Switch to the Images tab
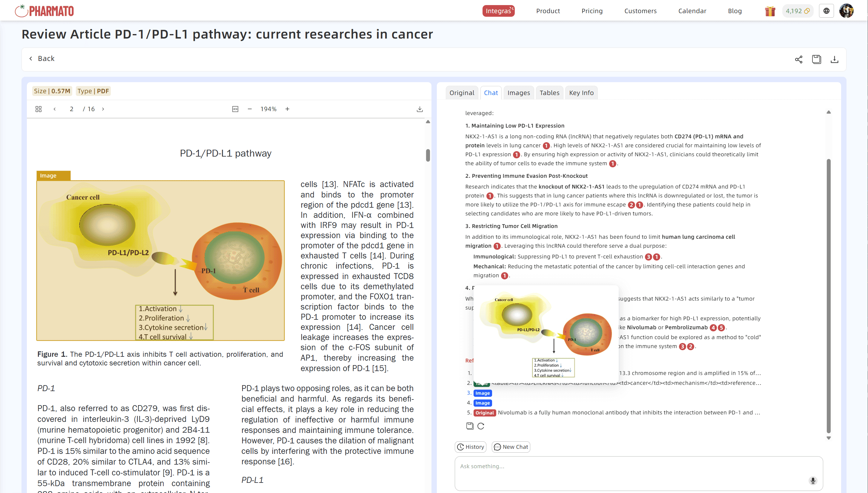Viewport: 868px width, 493px height. click(518, 93)
